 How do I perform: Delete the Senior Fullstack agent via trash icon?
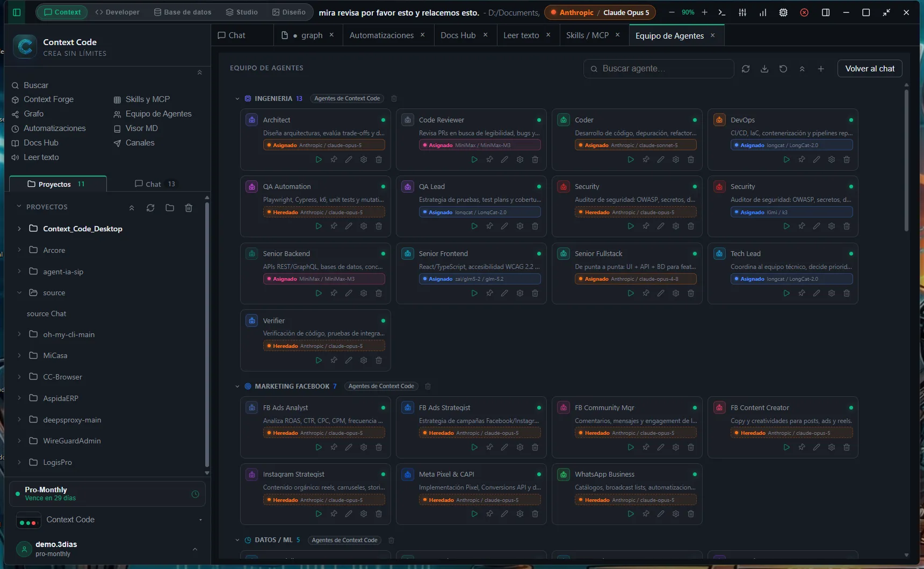point(691,293)
